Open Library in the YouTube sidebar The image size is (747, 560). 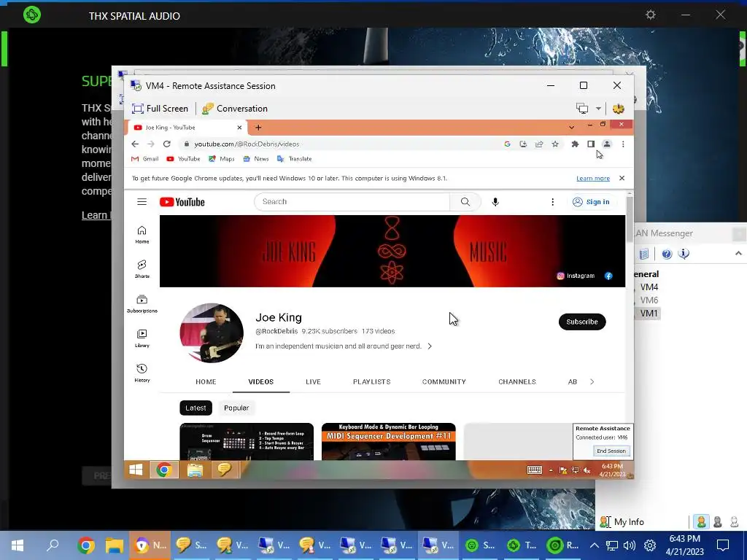click(142, 338)
